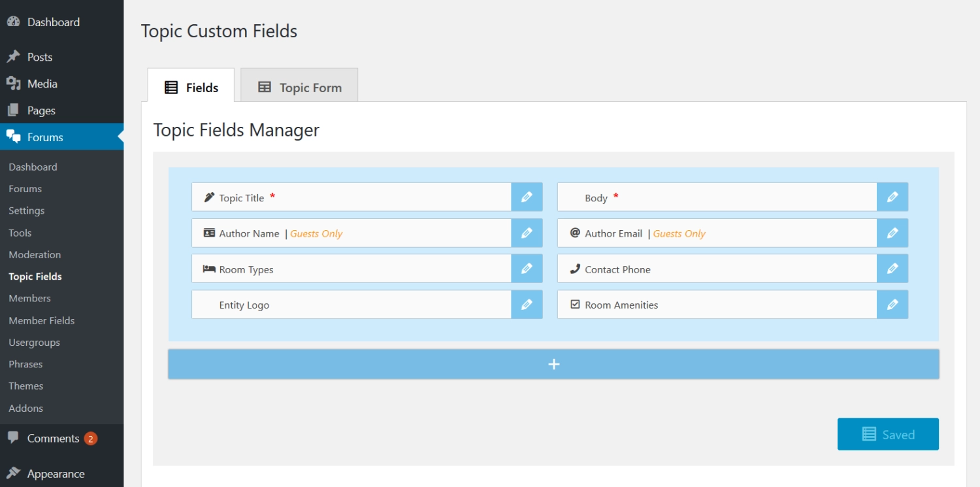Open forum Moderation page
The height and width of the screenshot is (487, 980).
35,255
